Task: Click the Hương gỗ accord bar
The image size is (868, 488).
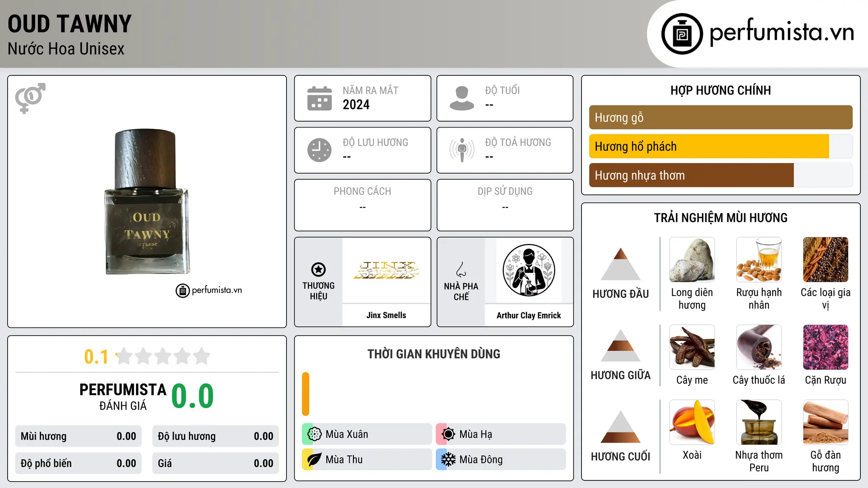Action: pyautogui.click(x=721, y=117)
